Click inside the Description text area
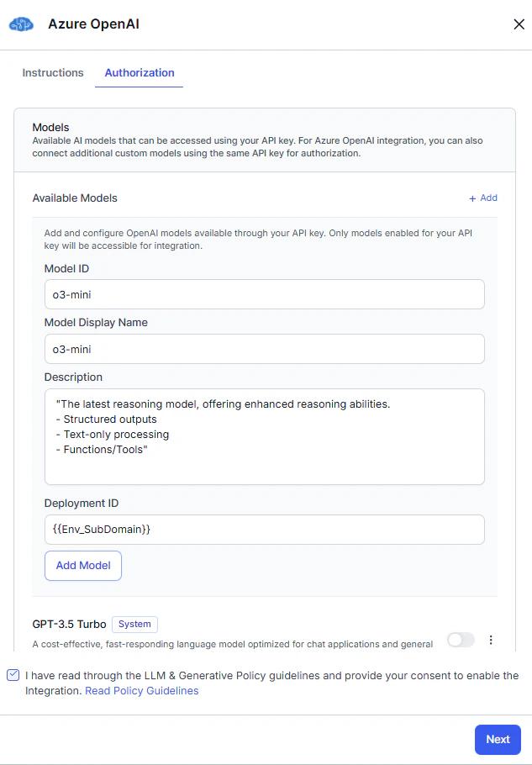 pos(265,435)
